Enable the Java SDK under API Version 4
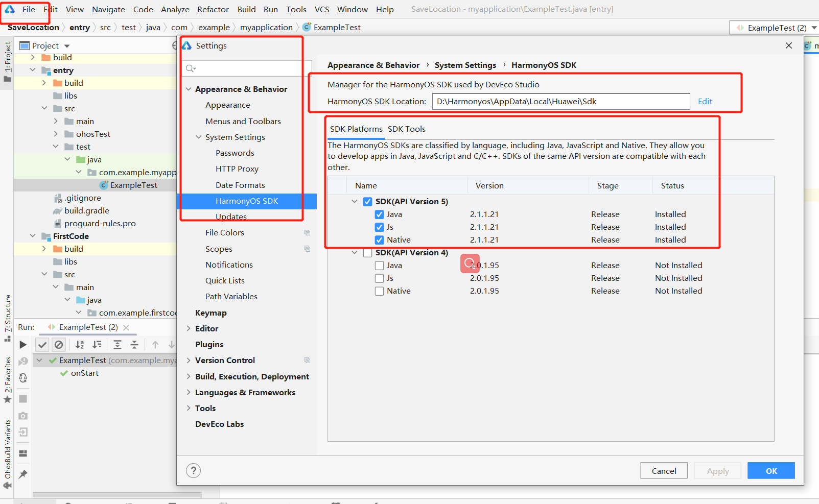This screenshot has height=504, width=819. point(379,265)
